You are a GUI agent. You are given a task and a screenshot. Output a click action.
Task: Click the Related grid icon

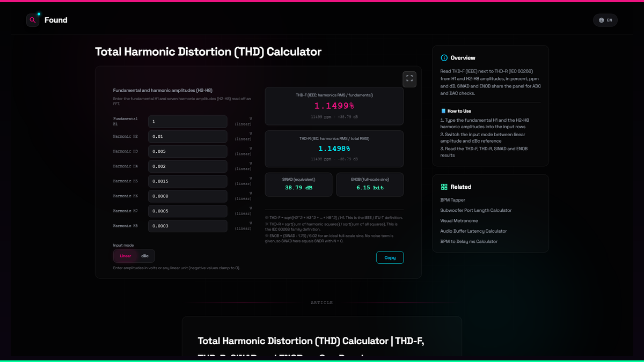click(444, 187)
